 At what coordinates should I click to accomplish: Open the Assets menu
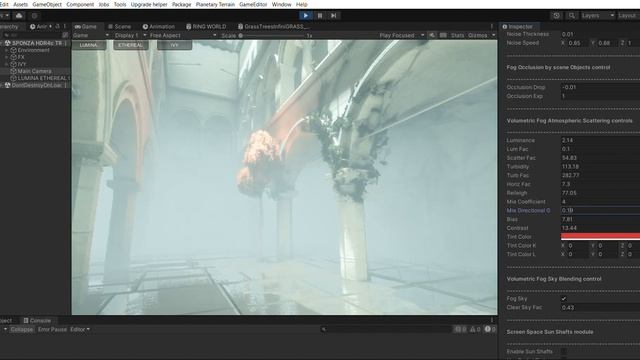[x=20, y=4]
